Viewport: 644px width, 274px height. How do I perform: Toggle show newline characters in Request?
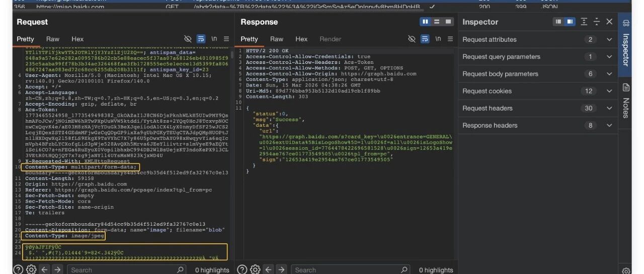(214, 39)
